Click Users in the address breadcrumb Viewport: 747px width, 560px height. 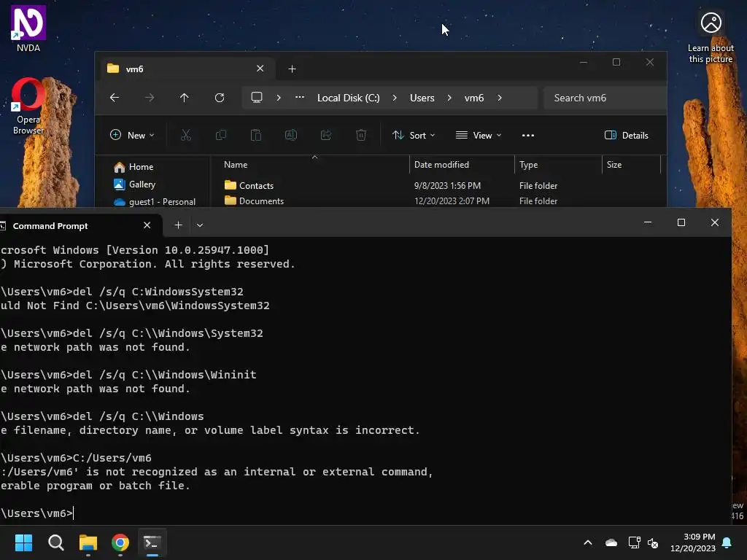pyautogui.click(x=422, y=98)
